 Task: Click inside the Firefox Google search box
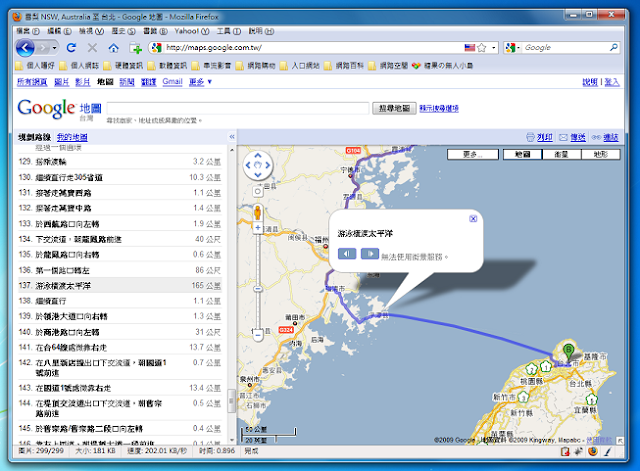(565, 48)
